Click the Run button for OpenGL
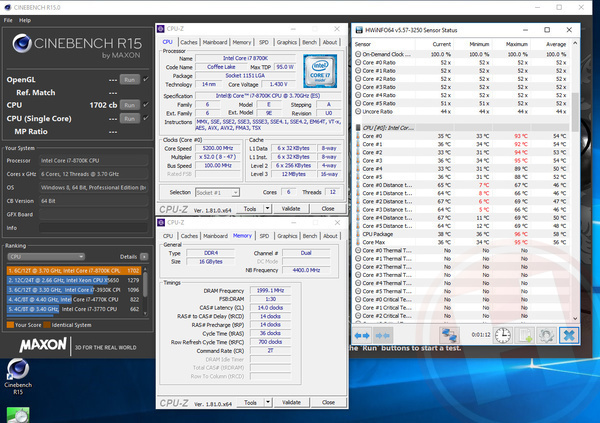Image resolution: width=600 pixels, height=423 pixels. click(129, 80)
